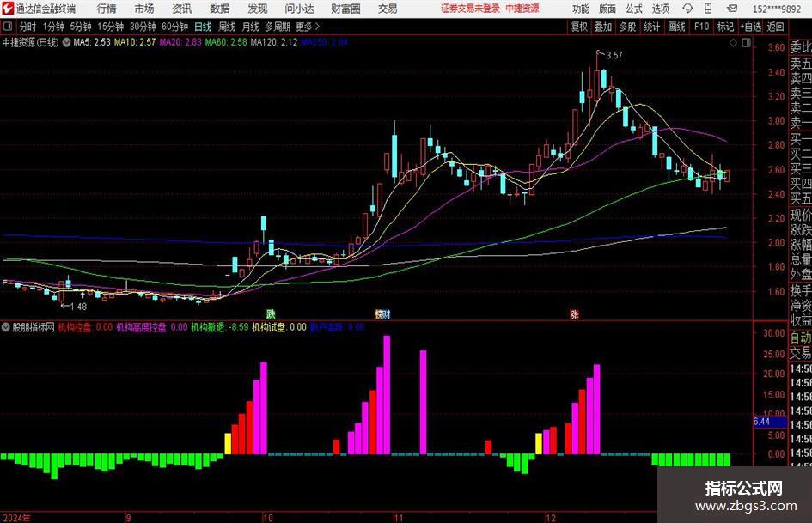Click the 3.57 high price label
The width and height of the screenshot is (812, 523).
click(x=614, y=56)
